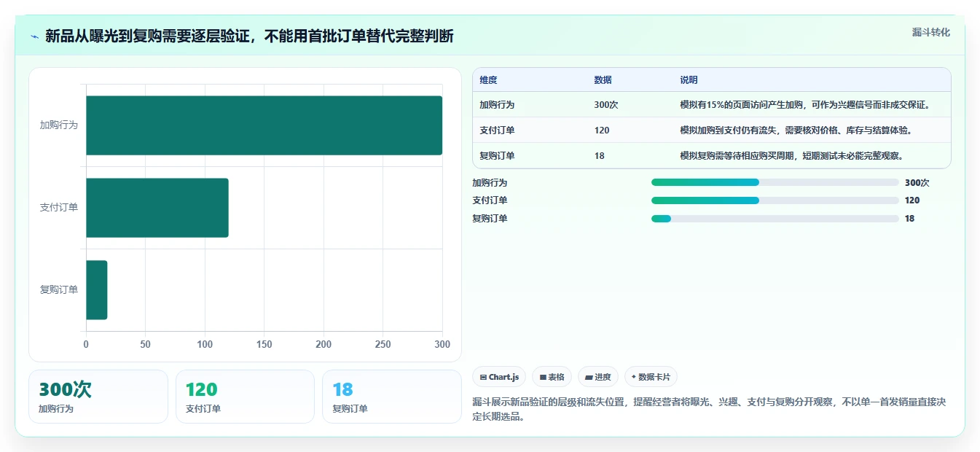
Task: Click the description starting 模拟加购到支付仍有流失
Action: coord(796,130)
